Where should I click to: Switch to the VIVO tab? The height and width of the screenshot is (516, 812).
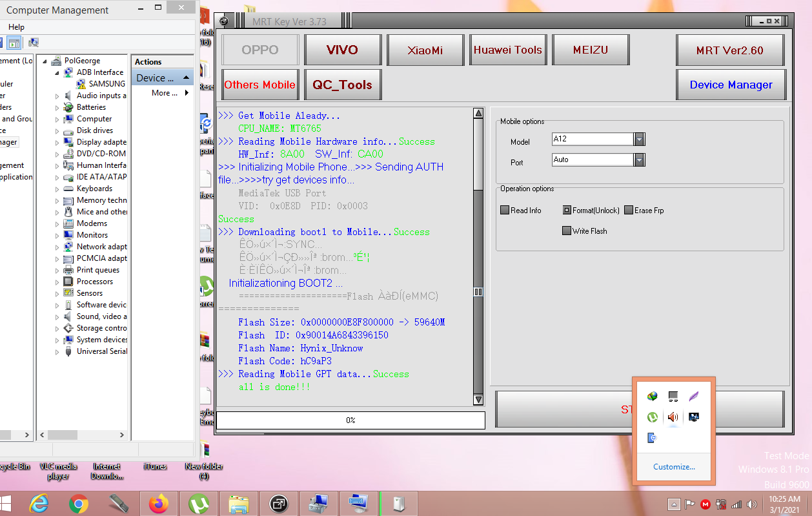click(342, 50)
